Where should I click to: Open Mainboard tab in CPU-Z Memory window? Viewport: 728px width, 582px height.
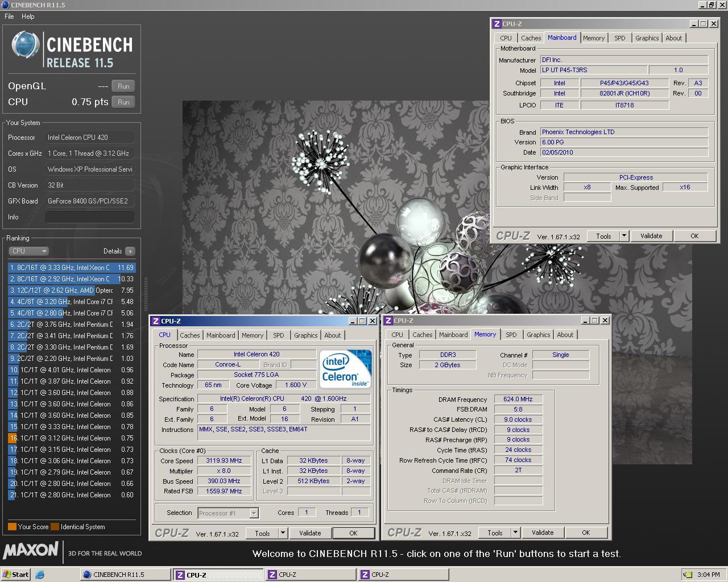click(453, 335)
